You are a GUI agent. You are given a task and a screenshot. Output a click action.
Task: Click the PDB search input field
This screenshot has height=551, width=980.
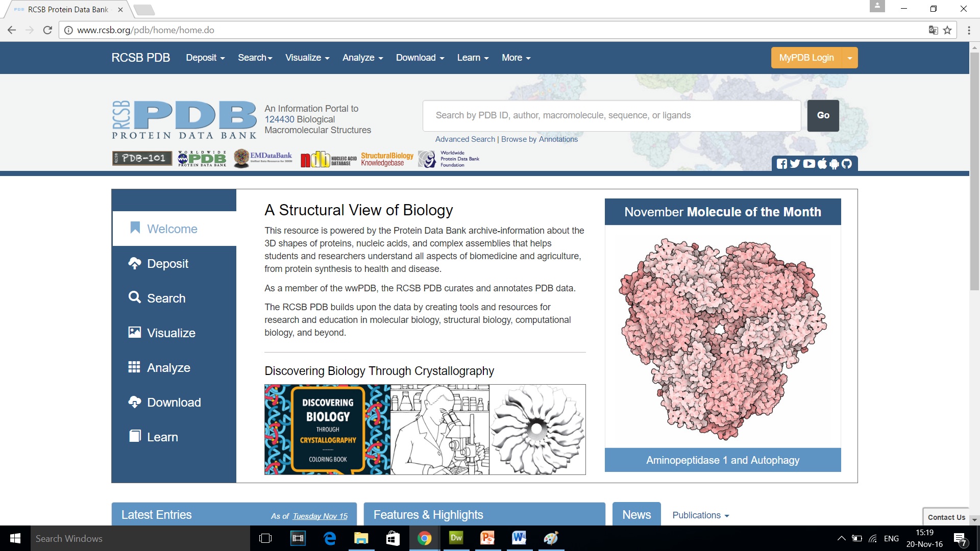[611, 115]
